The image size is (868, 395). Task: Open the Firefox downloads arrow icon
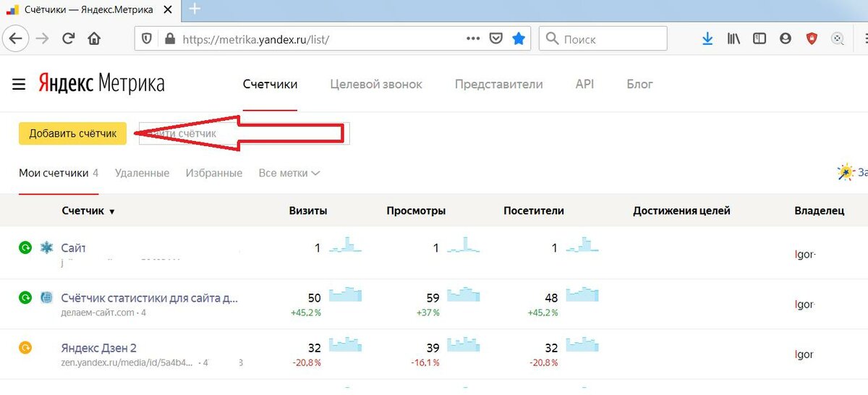point(707,39)
